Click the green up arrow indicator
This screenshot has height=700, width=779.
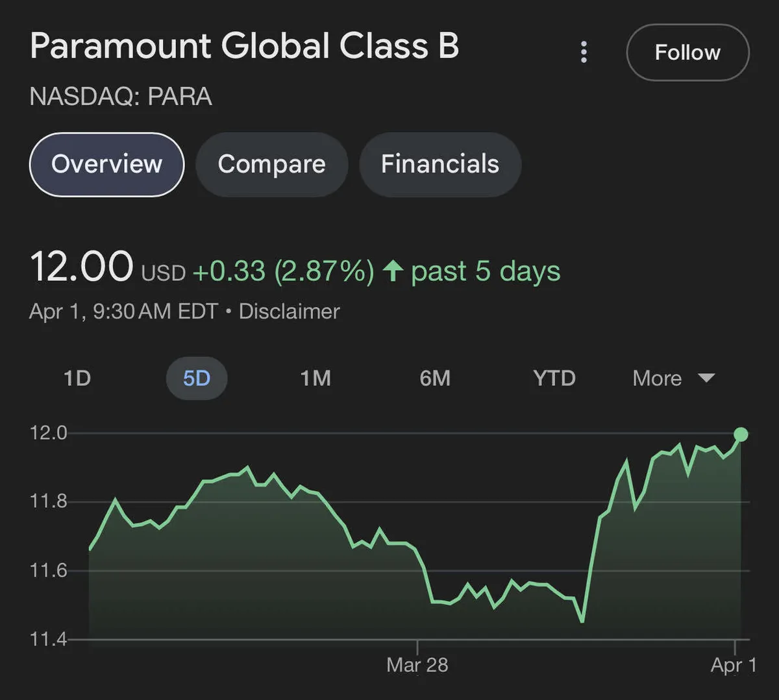(393, 271)
